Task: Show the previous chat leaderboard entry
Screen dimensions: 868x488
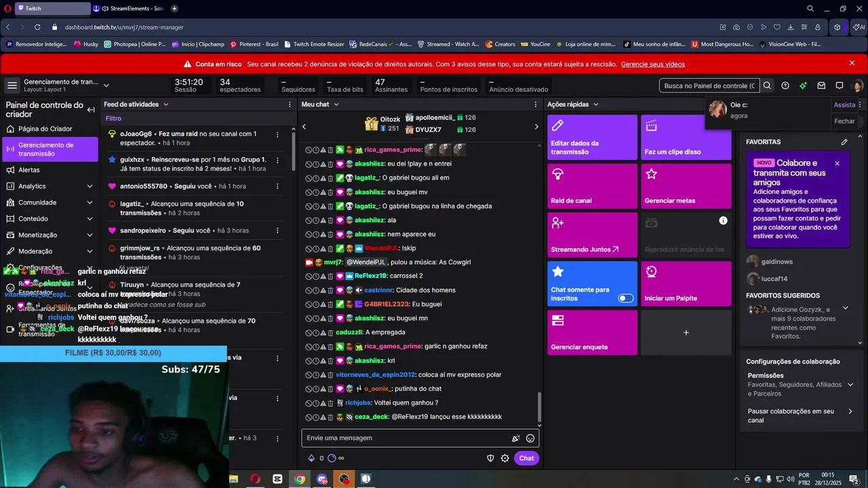Action: [304, 127]
